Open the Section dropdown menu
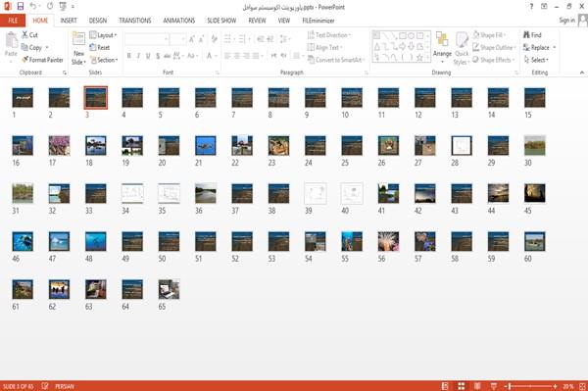 point(104,60)
